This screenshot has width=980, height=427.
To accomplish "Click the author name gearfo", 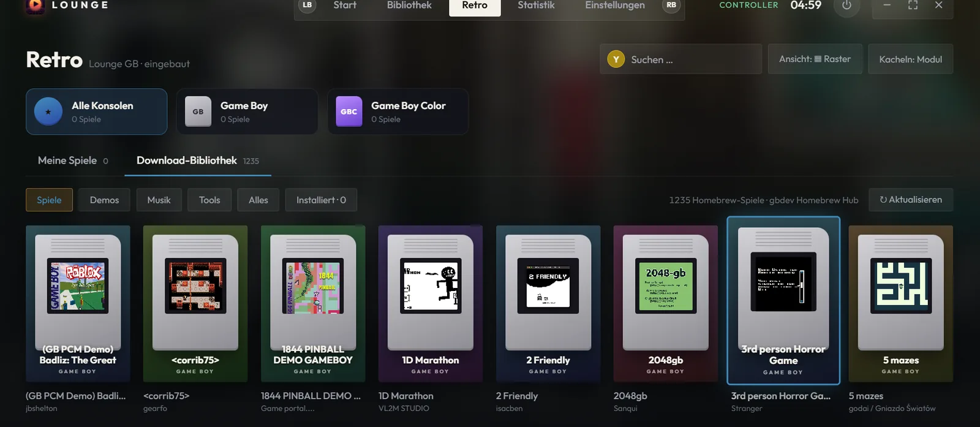I will tap(155, 409).
